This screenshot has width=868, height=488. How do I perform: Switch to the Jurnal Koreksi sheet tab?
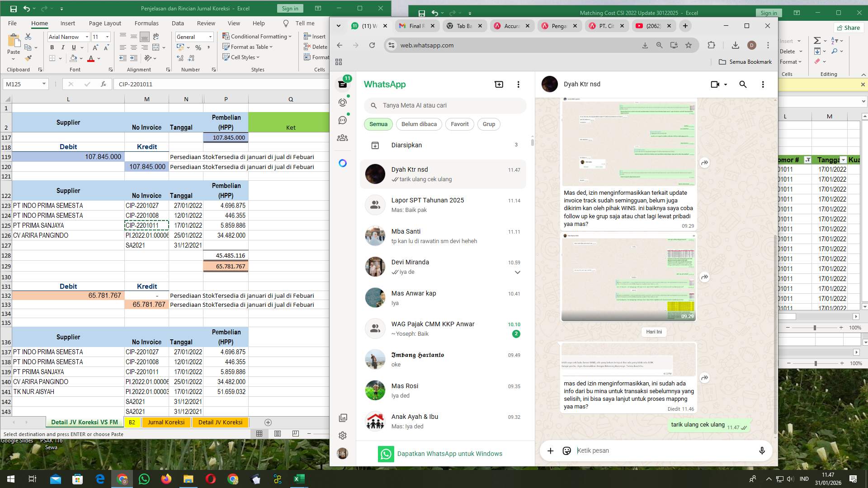166,422
